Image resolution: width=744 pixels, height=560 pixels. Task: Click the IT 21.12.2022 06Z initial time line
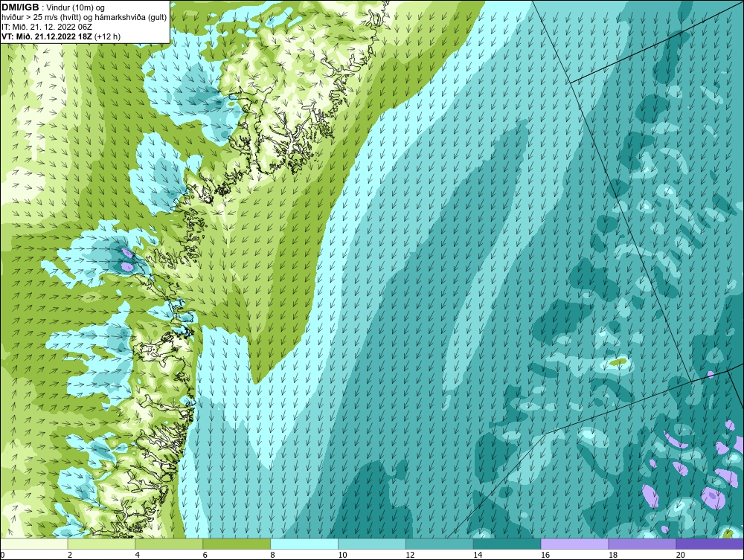(x=47, y=27)
